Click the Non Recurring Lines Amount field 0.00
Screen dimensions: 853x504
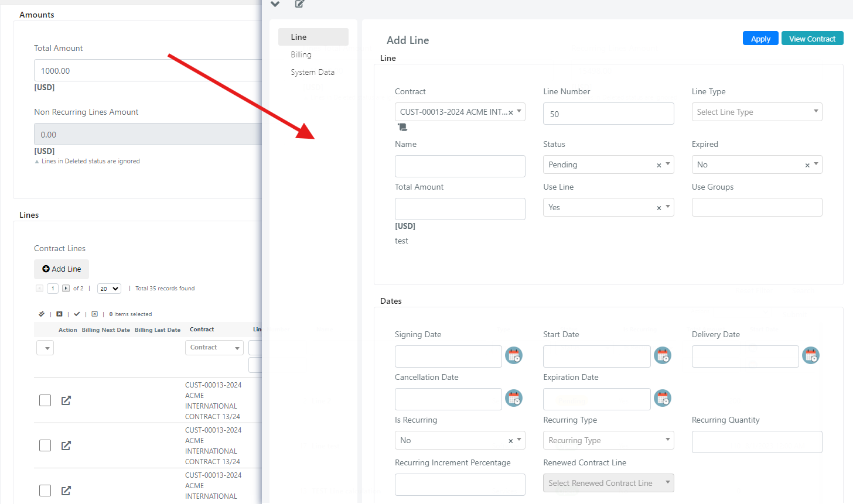pyautogui.click(x=148, y=134)
